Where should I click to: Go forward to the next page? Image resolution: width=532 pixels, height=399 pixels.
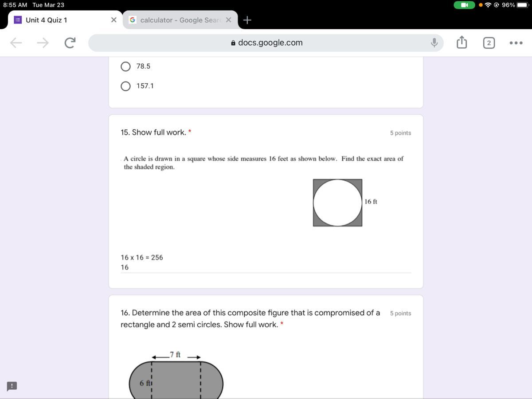[x=43, y=43]
